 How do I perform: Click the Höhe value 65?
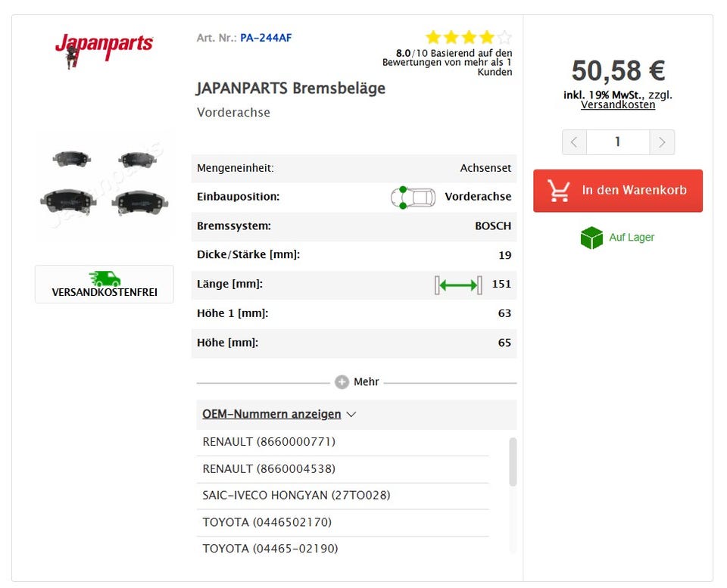(x=504, y=343)
